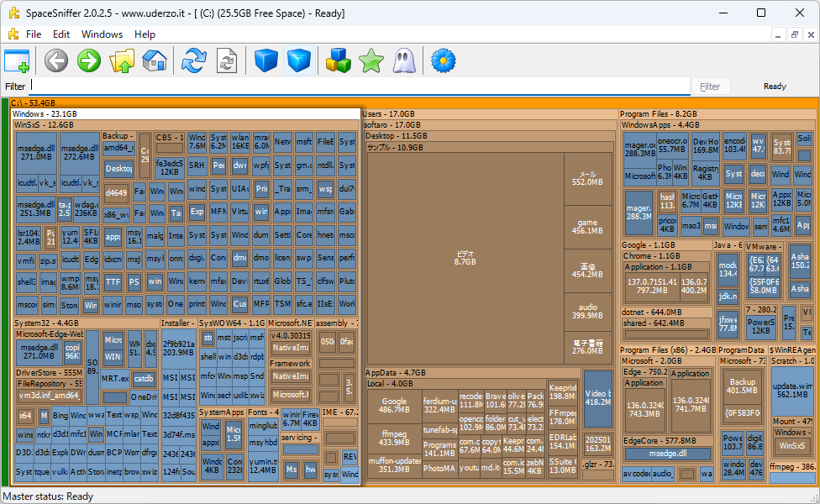The height and width of the screenshot is (504, 820).
Task: Select the WindowsApps - 4.4GB header
Action: tap(717, 125)
